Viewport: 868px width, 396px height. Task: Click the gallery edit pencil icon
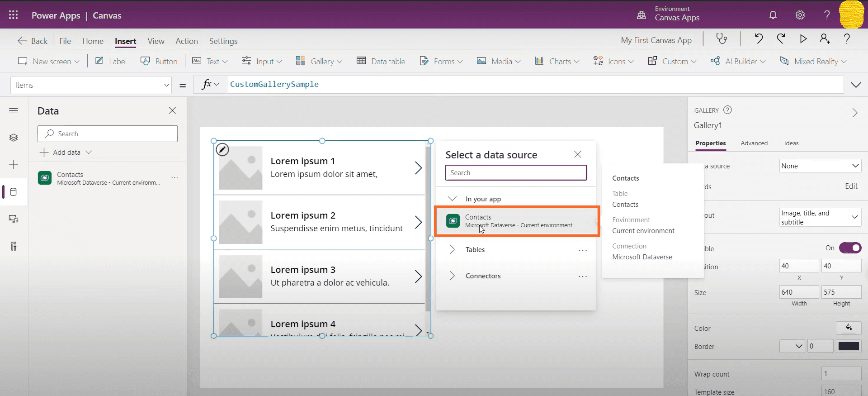(222, 149)
